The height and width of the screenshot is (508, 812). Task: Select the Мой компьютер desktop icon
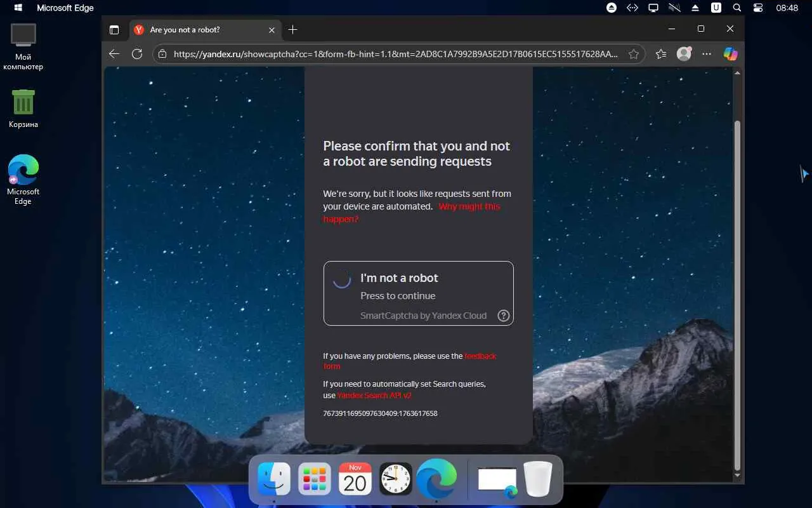point(23,47)
